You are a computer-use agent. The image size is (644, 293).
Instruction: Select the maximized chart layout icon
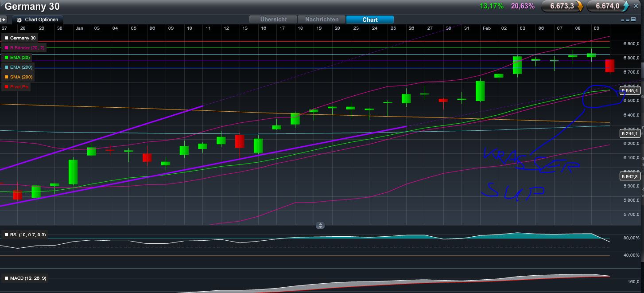coord(633,19)
